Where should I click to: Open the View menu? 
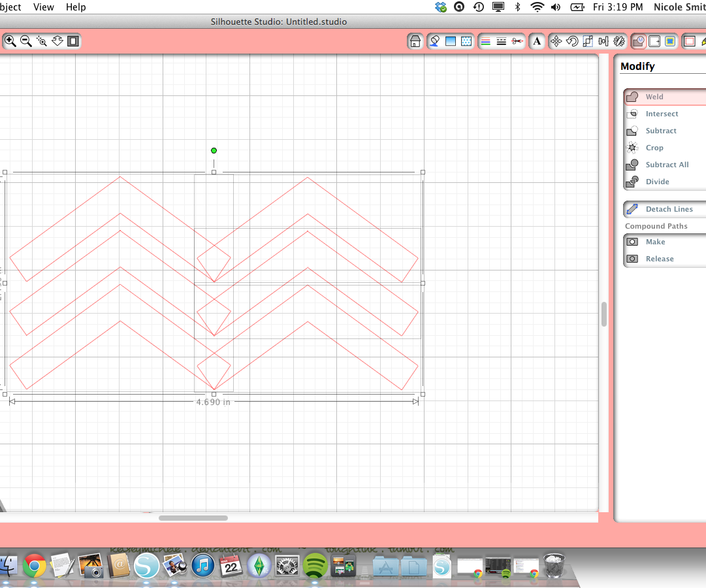click(x=43, y=7)
